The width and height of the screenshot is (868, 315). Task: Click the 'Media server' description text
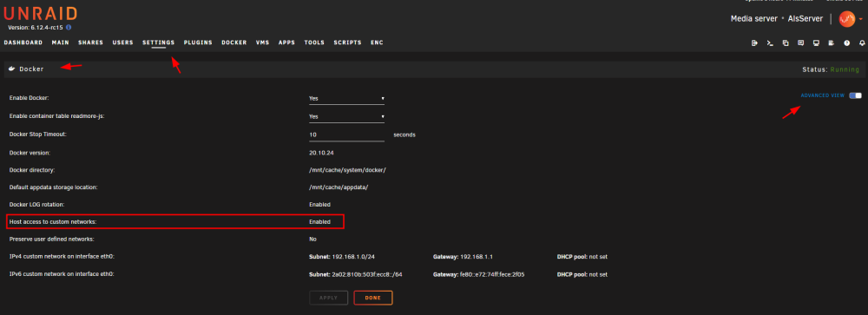(754, 19)
